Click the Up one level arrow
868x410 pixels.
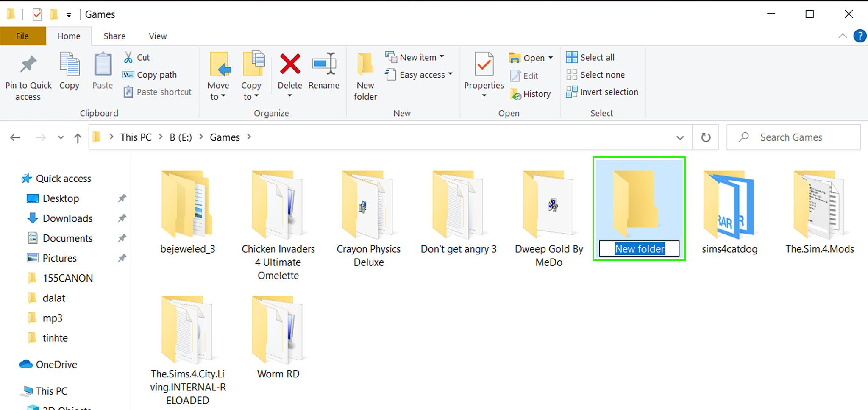tap(78, 138)
